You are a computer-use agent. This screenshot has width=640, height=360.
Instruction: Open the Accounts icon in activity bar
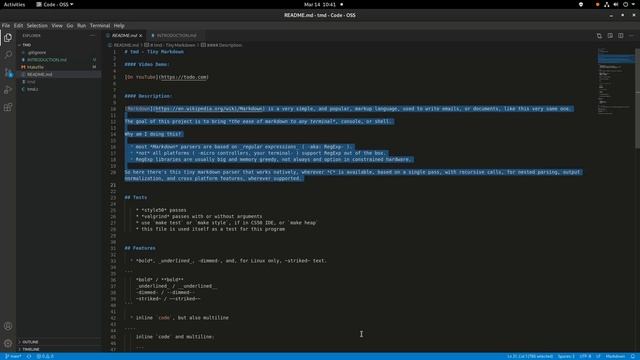(8, 326)
